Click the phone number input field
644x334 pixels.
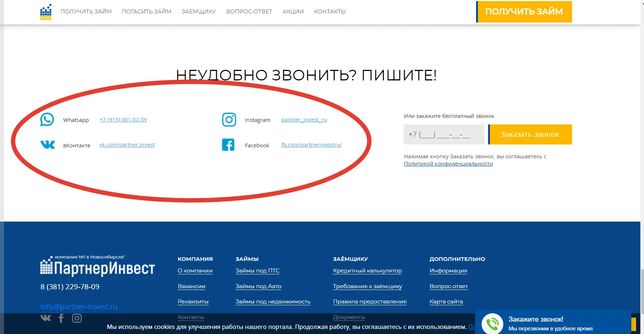pyautogui.click(x=444, y=134)
